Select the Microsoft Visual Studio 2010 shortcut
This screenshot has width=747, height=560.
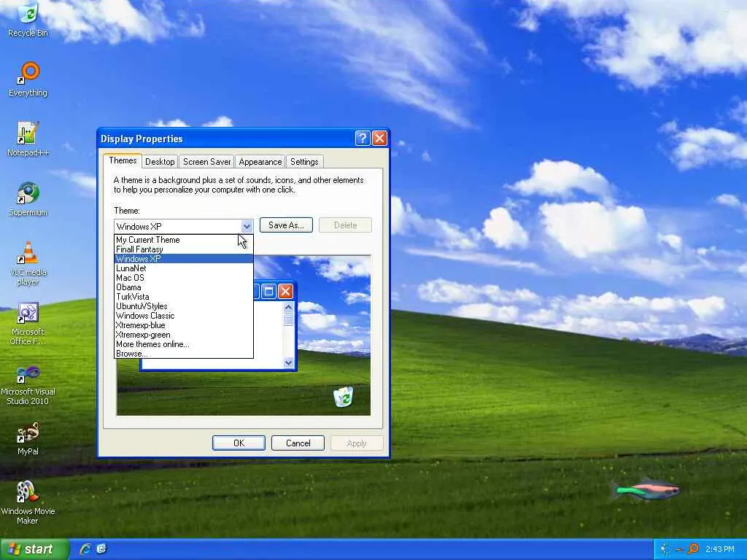[x=28, y=384]
